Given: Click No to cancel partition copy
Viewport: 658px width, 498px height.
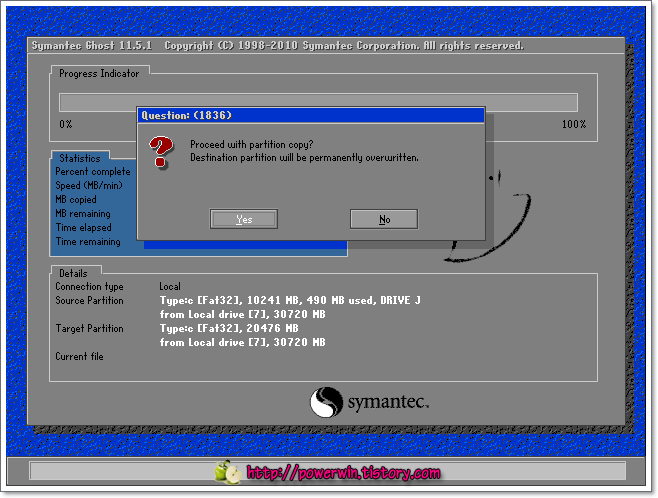Looking at the screenshot, I should 384,219.
